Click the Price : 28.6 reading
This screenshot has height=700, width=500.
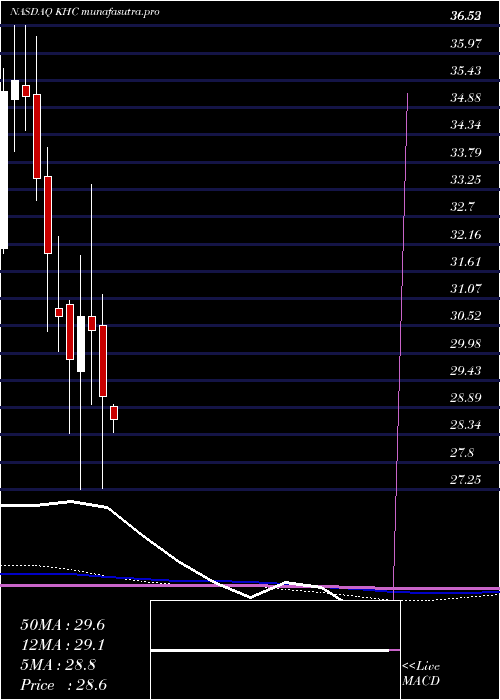[63, 685]
